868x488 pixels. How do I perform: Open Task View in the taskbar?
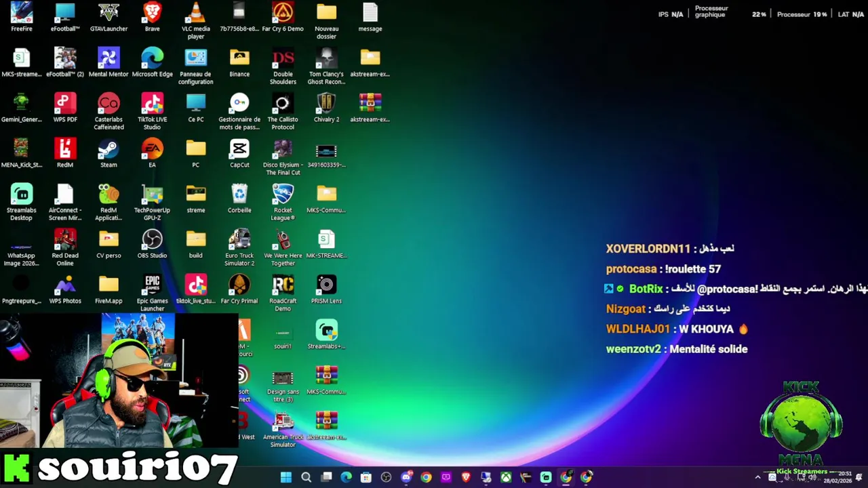click(x=326, y=477)
